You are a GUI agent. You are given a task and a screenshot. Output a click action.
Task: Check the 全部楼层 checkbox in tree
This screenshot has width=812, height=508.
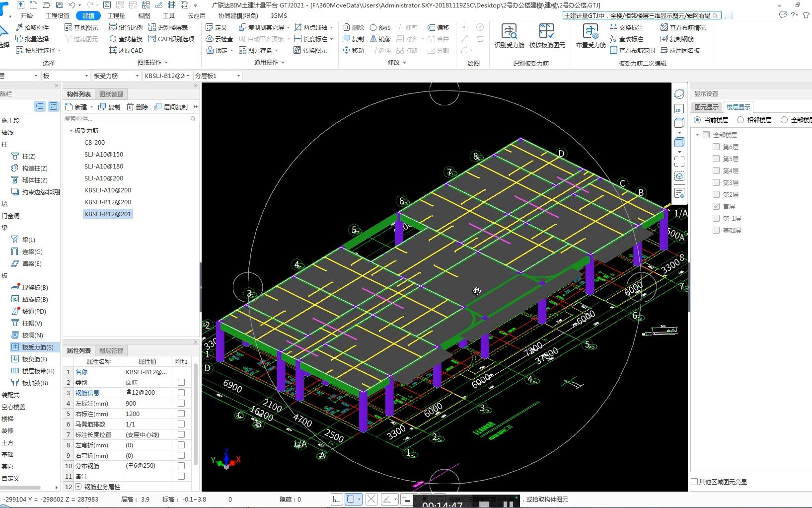point(706,135)
